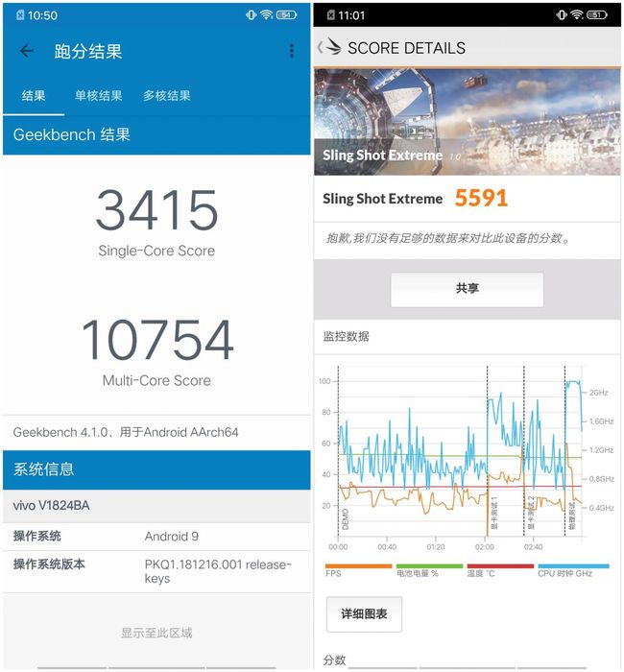The height and width of the screenshot is (672, 624).
Task: Open the three-dot overflow menu in Geekbench
Action: [292, 51]
